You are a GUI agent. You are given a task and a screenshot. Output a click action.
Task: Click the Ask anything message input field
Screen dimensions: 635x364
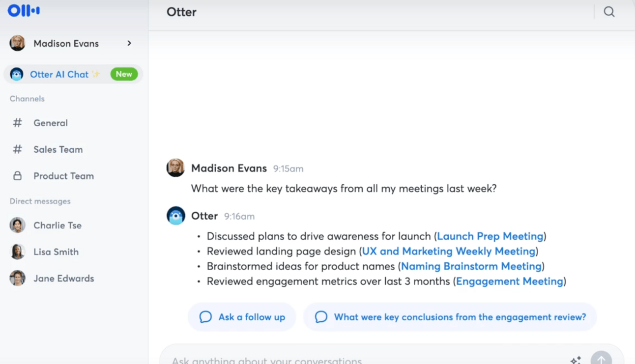pyautogui.click(x=344, y=360)
